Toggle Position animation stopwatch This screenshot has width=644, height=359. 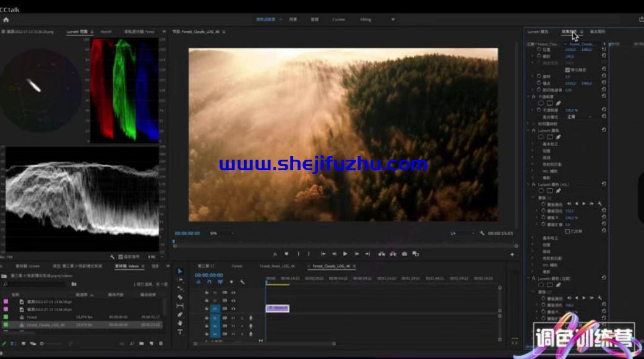539,50
